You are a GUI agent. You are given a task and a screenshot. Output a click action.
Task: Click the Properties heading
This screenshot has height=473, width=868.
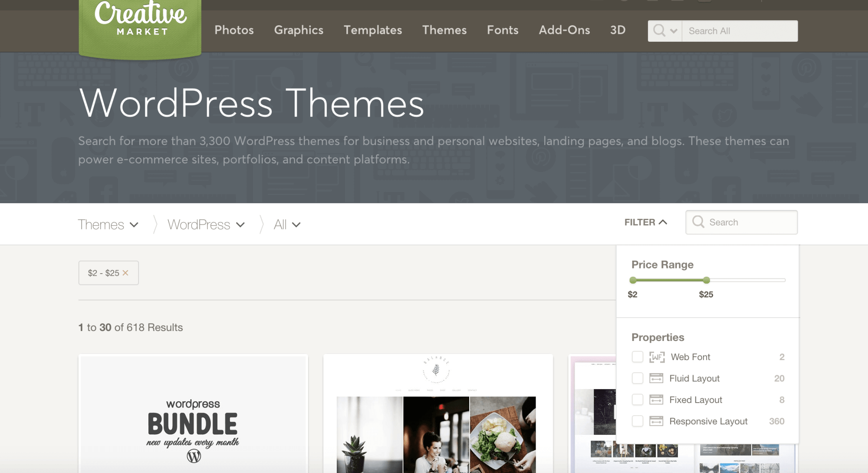[658, 337]
